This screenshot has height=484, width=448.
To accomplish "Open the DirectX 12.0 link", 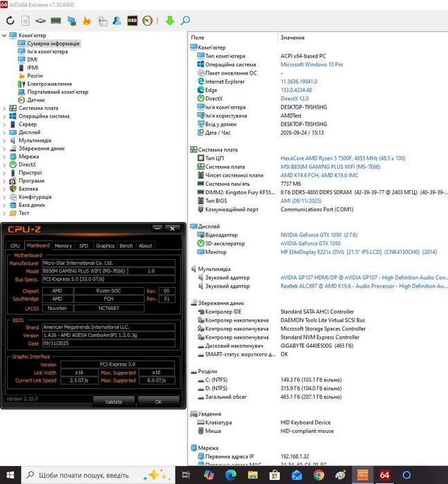I will (295, 98).
